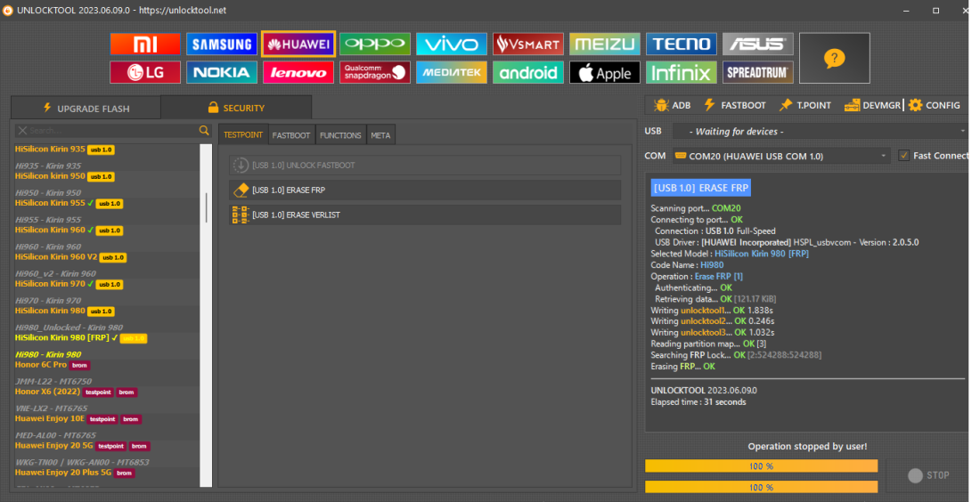The width and height of the screenshot is (980, 502).
Task: Open the ADB tools
Action: [x=672, y=106]
